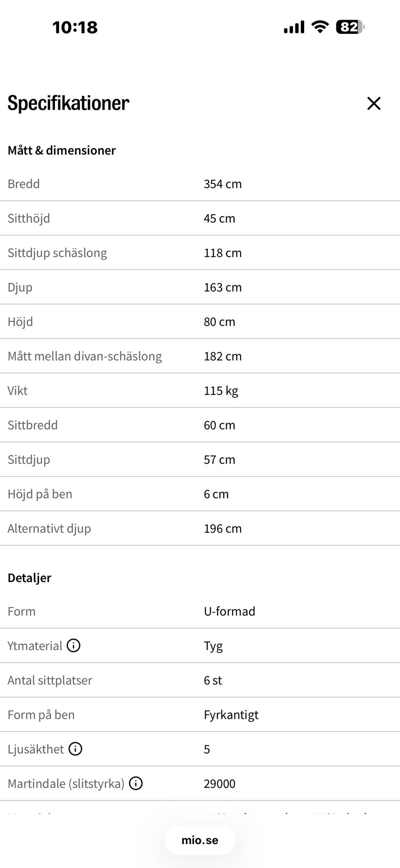
Task: Select the Sittdjup schäslong label
Action: [x=57, y=253]
